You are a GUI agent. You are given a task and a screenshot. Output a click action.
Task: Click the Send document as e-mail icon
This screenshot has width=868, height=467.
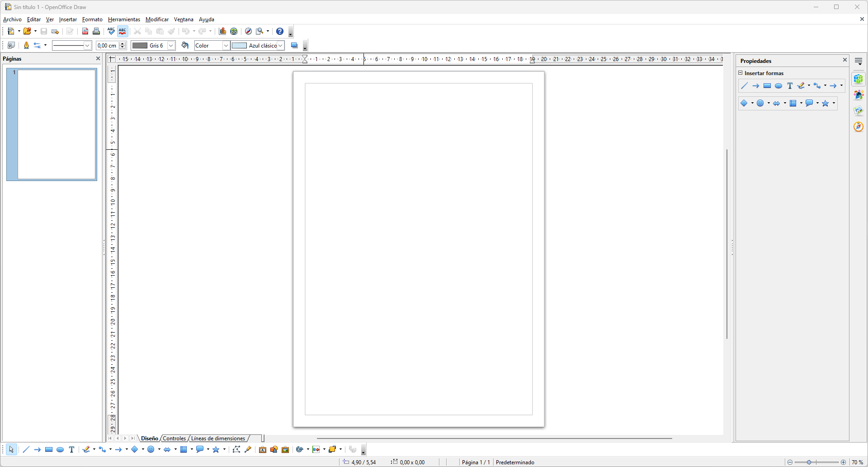(55, 31)
